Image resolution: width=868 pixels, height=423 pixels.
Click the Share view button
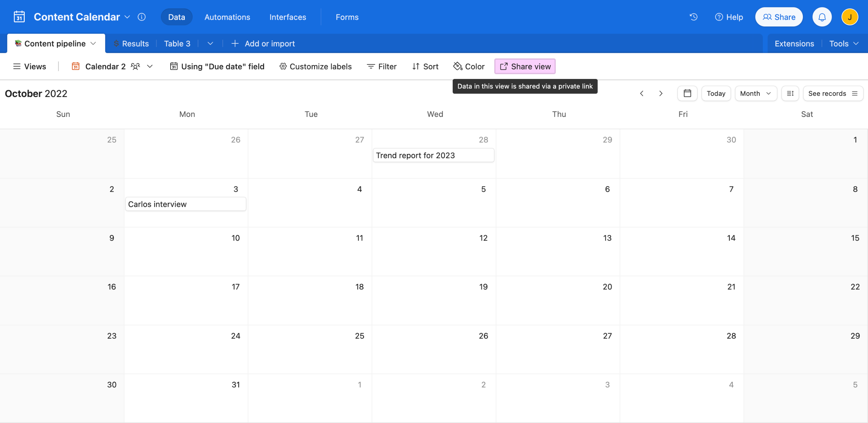525,66
